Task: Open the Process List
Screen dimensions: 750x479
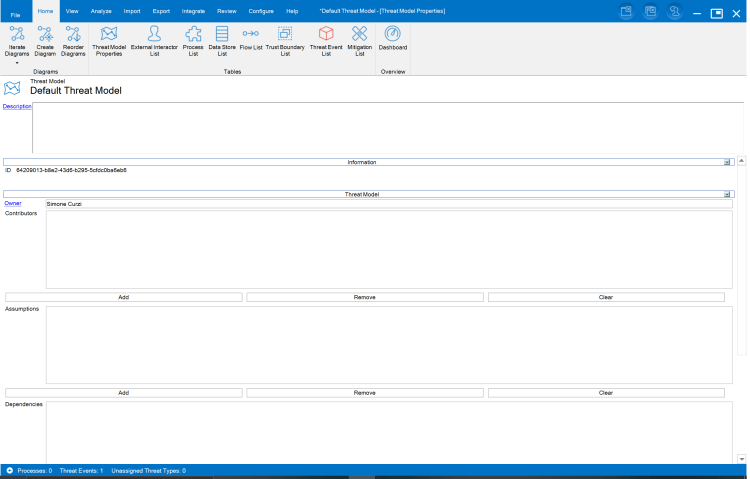Action: coord(193,40)
